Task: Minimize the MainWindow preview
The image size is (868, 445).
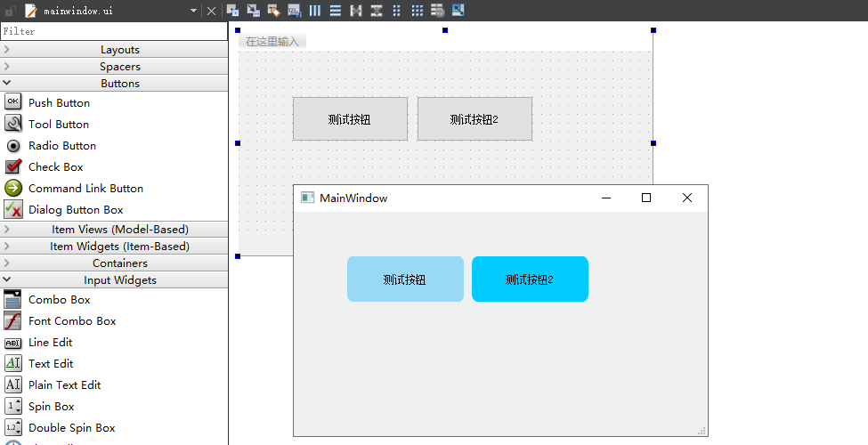Action: [x=606, y=198]
